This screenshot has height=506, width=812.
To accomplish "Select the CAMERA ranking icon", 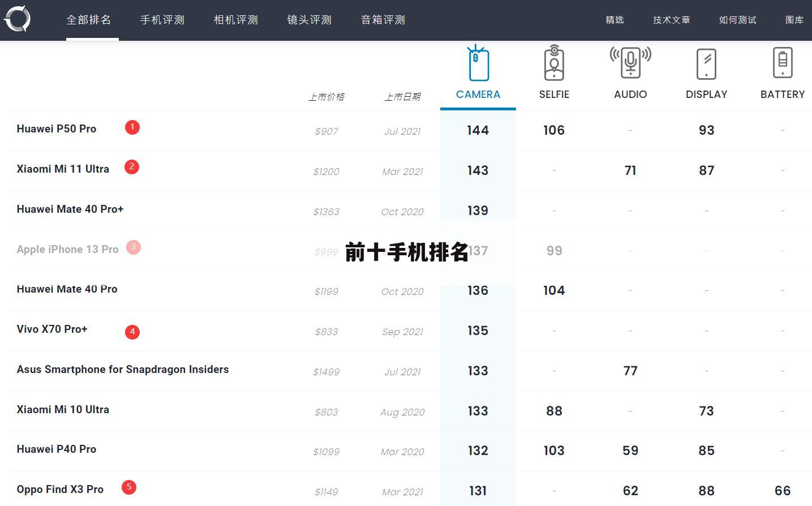I will 478,63.
